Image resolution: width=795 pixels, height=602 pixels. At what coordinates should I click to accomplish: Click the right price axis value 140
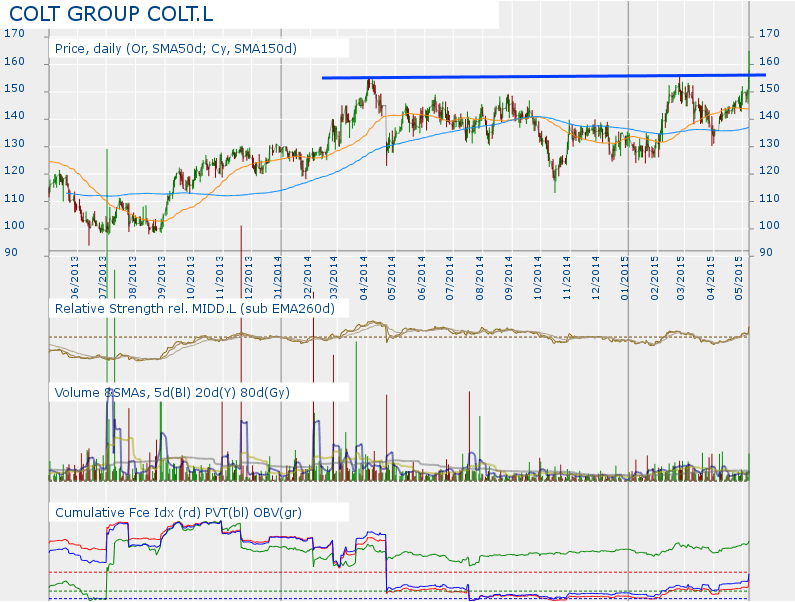(769, 116)
